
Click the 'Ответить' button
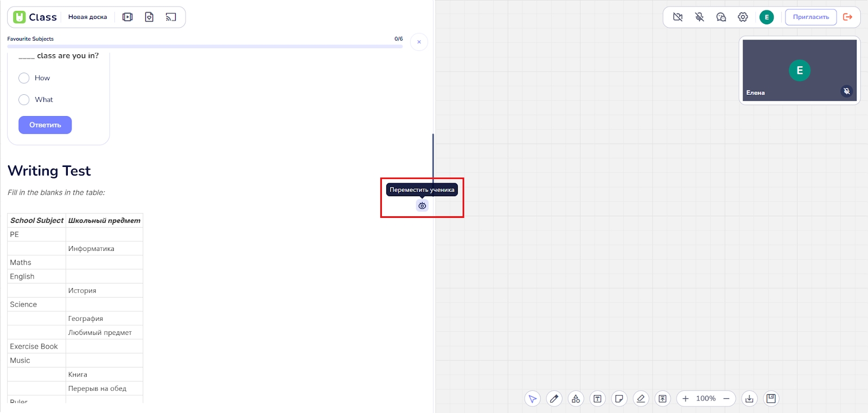pyautogui.click(x=45, y=125)
